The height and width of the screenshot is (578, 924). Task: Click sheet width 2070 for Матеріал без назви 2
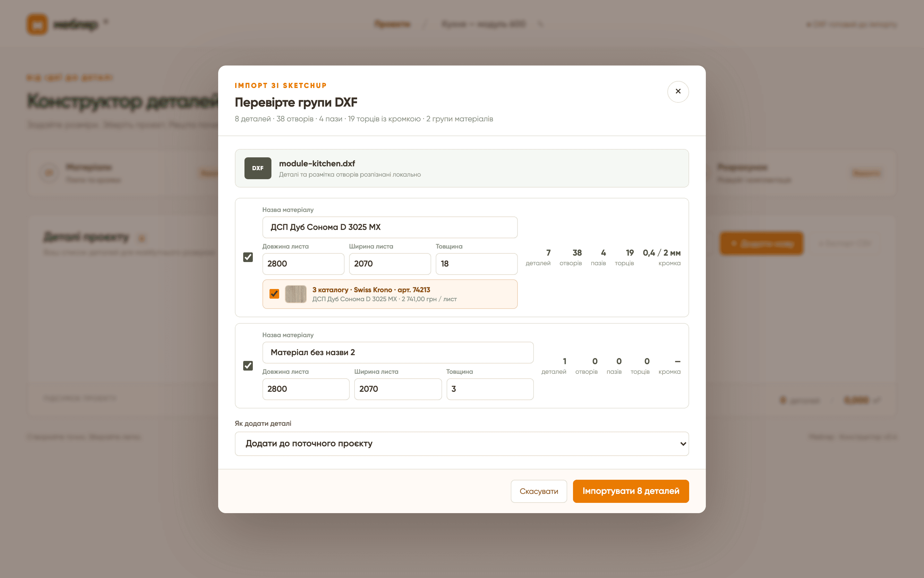[x=398, y=389]
